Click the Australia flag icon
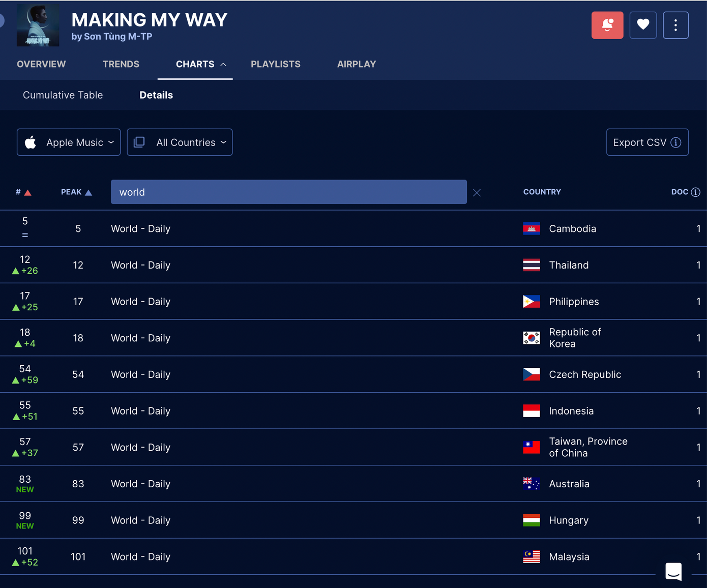This screenshot has height=588, width=707. click(x=531, y=484)
